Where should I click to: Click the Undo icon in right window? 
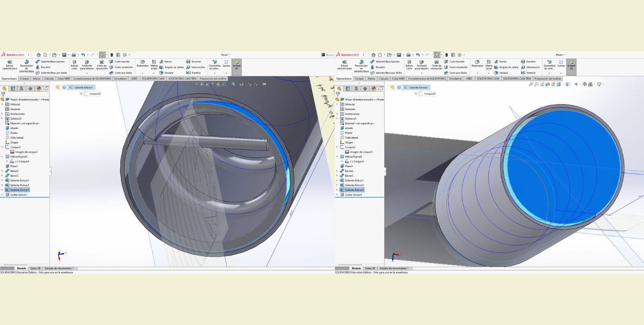418,55
